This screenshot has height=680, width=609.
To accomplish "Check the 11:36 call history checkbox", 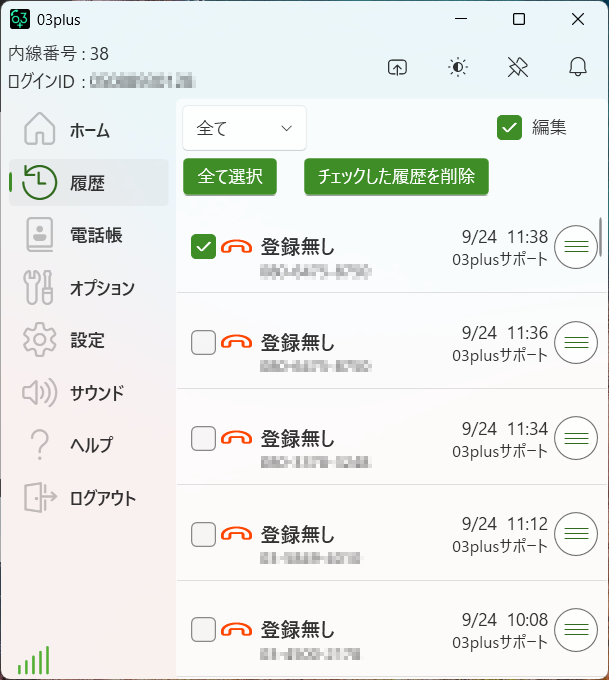I will pyautogui.click(x=203, y=342).
